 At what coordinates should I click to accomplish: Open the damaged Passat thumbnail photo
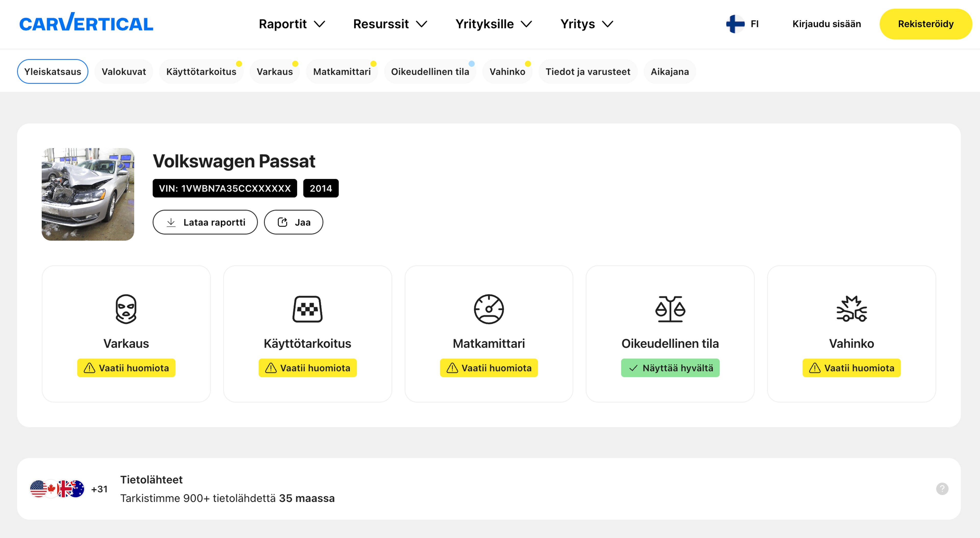click(x=88, y=194)
